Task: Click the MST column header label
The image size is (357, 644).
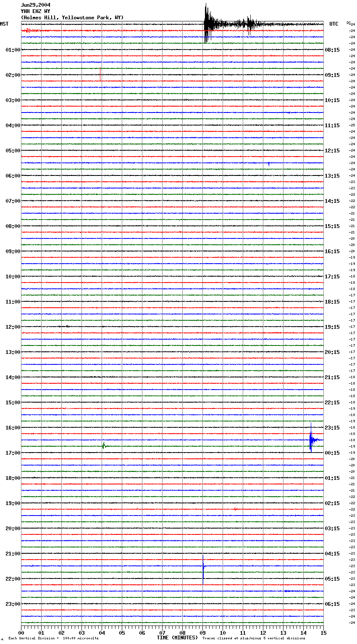Action: coord(4,24)
